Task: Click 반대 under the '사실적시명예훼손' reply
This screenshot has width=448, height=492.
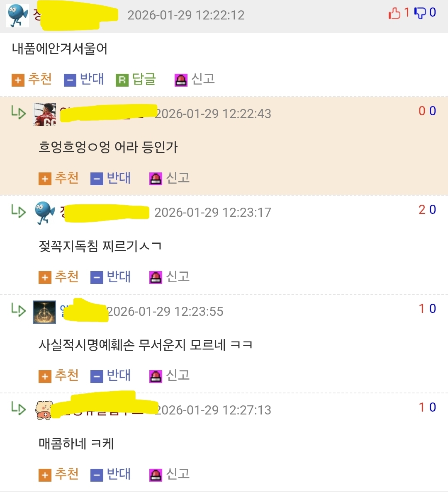Action: point(110,376)
